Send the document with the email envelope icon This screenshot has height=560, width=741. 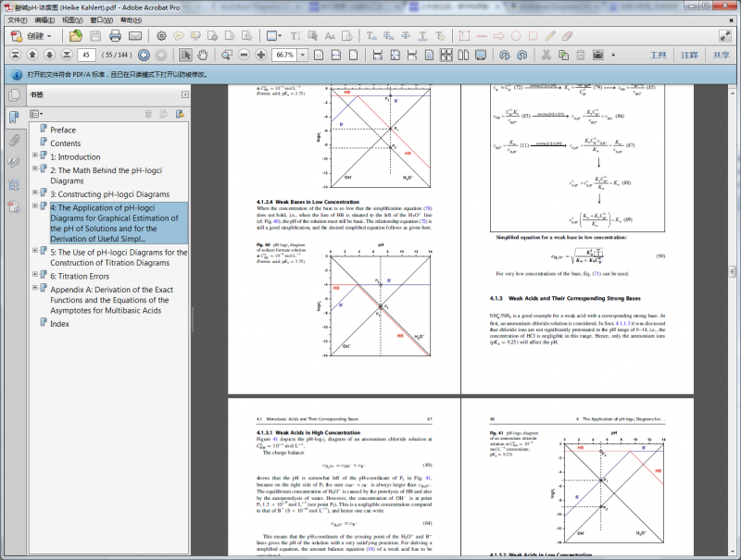click(135, 36)
